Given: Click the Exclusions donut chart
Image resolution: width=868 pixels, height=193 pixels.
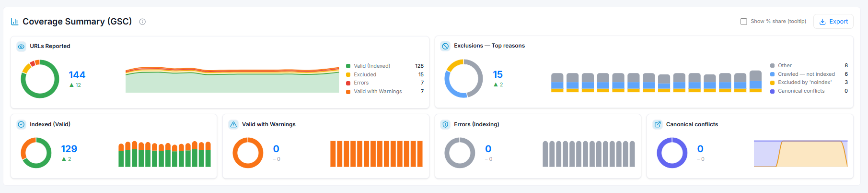Looking at the screenshot, I should (464, 79).
